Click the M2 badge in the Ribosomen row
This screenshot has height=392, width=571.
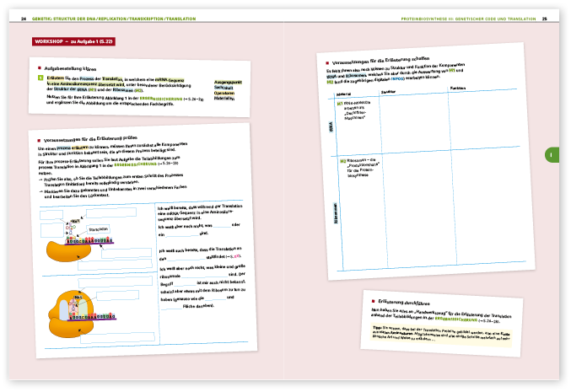tap(341, 161)
